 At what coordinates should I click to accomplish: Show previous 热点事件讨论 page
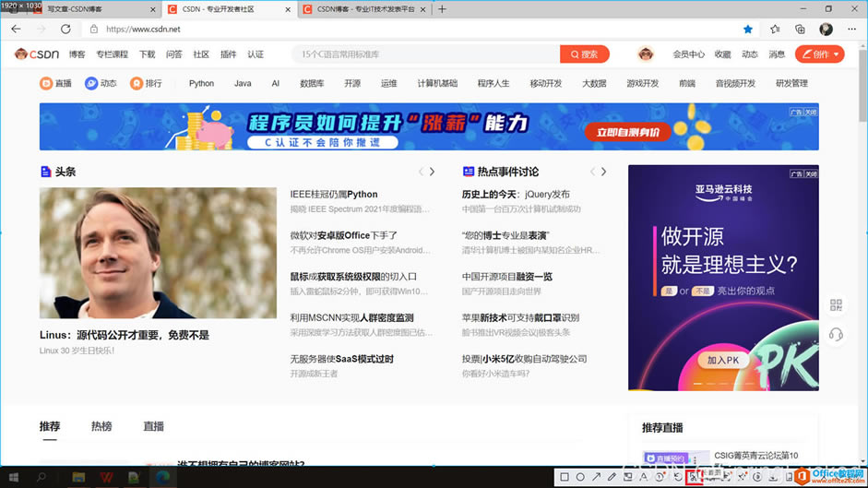coord(592,172)
